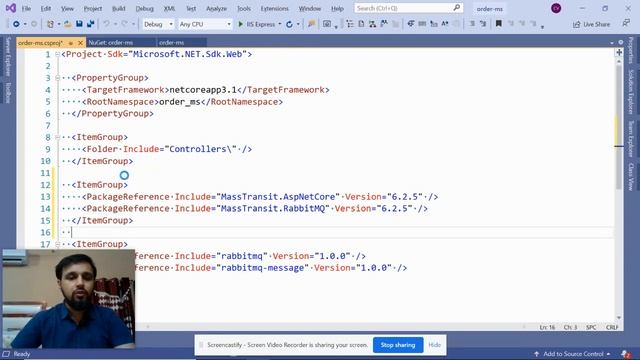This screenshot has width=640, height=360.
Task: Save the current file with Save icon
Action: point(79,24)
